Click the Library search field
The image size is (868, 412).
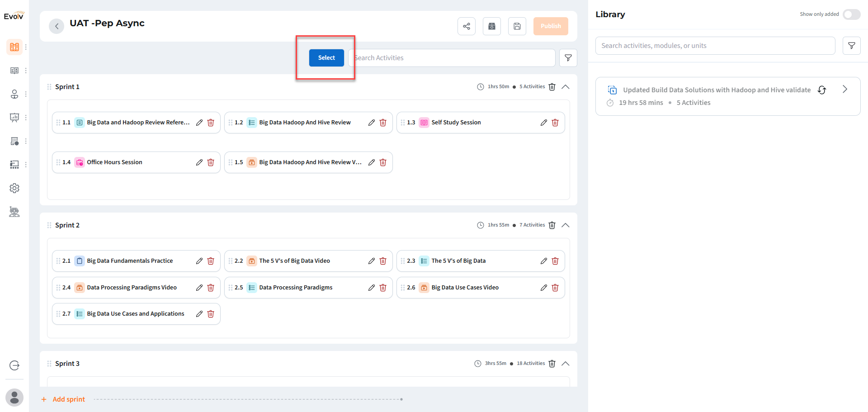[715, 46]
